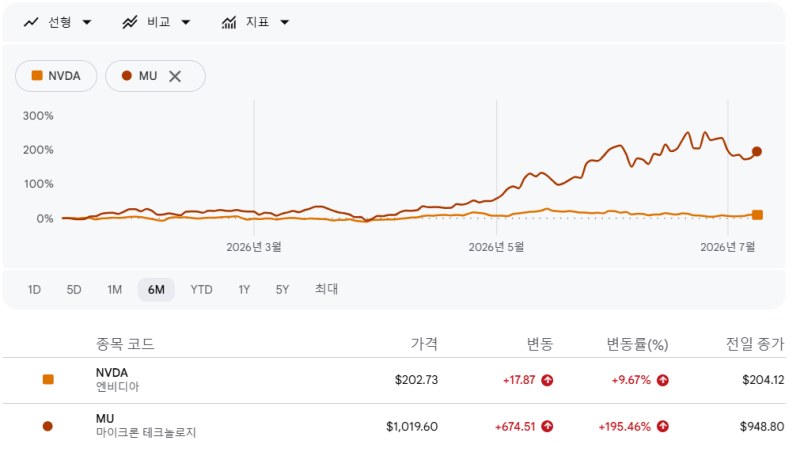
Task: Open the NVDA ticker in table
Action: (x=112, y=372)
